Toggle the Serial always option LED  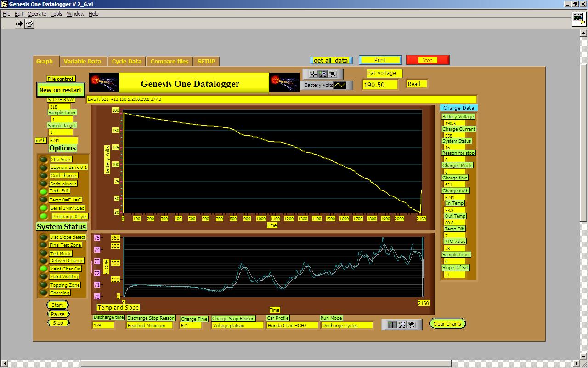pyautogui.click(x=44, y=184)
